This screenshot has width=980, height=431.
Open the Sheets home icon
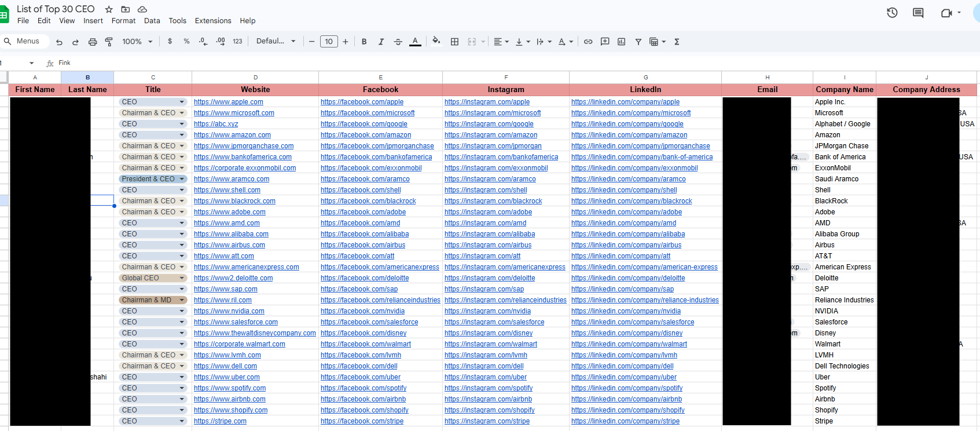click(3, 14)
